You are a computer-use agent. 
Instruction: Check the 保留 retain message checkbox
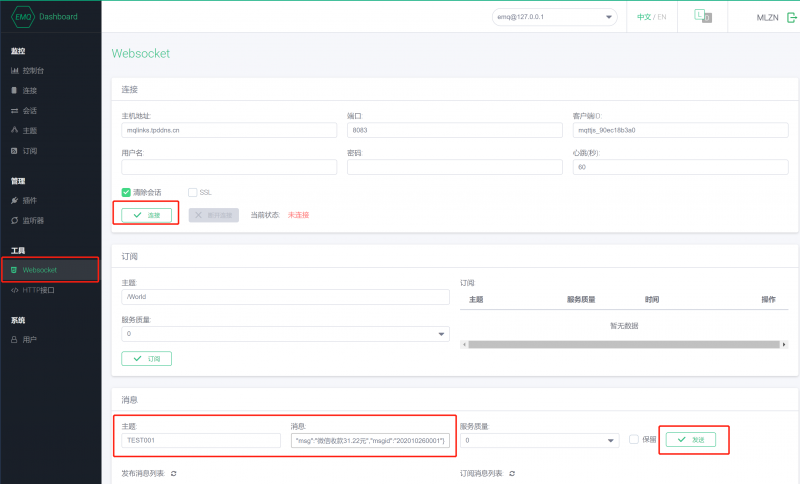tap(634, 439)
